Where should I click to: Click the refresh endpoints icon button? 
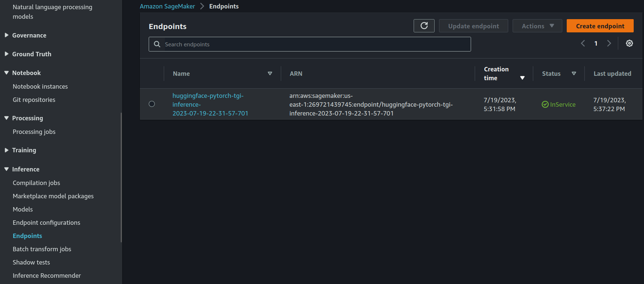(x=424, y=26)
